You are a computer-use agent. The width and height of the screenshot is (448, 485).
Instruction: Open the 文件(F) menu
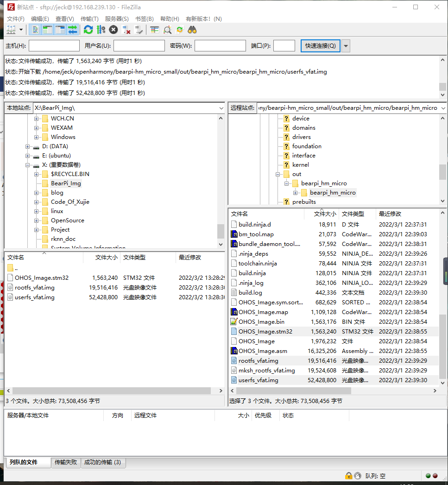(15, 19)
